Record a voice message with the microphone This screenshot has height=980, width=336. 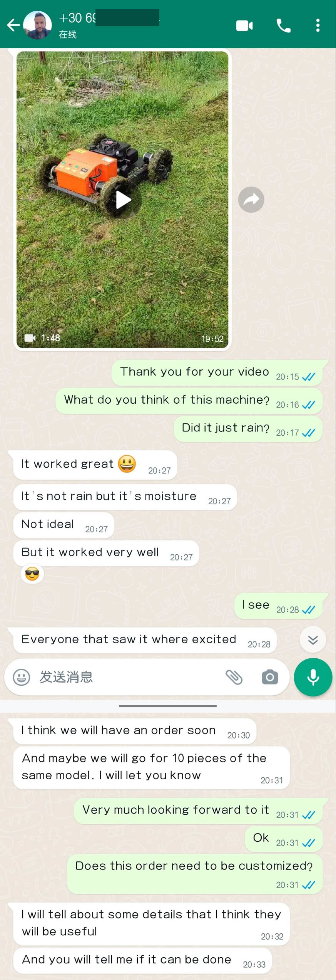pyautogui.click(x=313, y=677)
